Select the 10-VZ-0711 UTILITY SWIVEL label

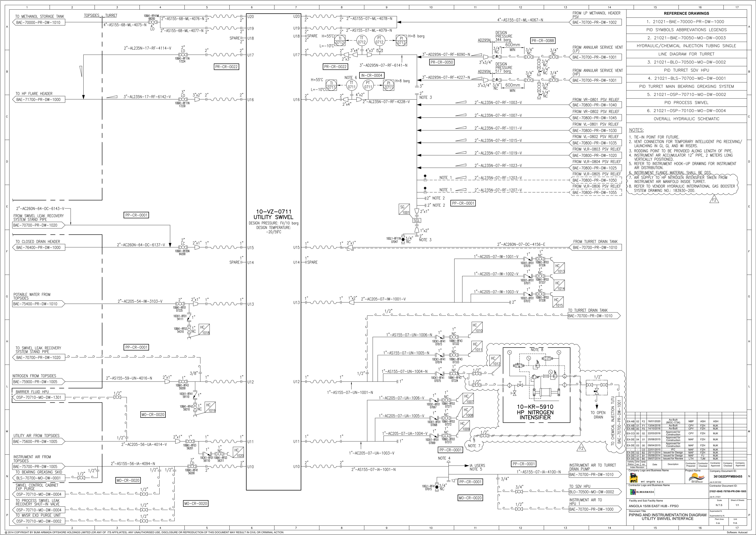click(x=273, y=214)
